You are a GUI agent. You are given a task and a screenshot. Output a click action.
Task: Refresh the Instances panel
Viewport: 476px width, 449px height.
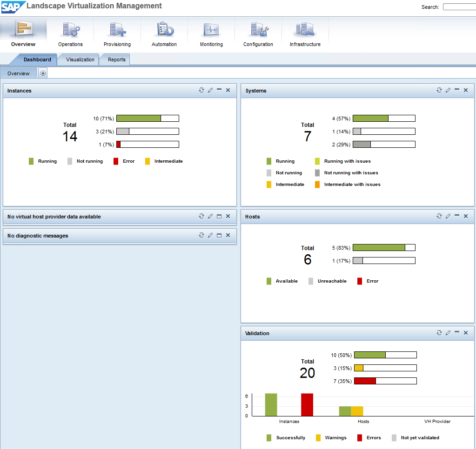pos(201,90)
